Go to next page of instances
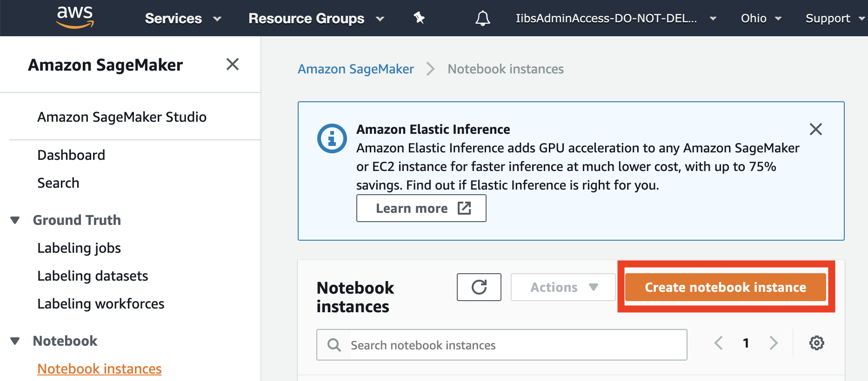Viewport: 868px width, 381px height. [773, 343]
